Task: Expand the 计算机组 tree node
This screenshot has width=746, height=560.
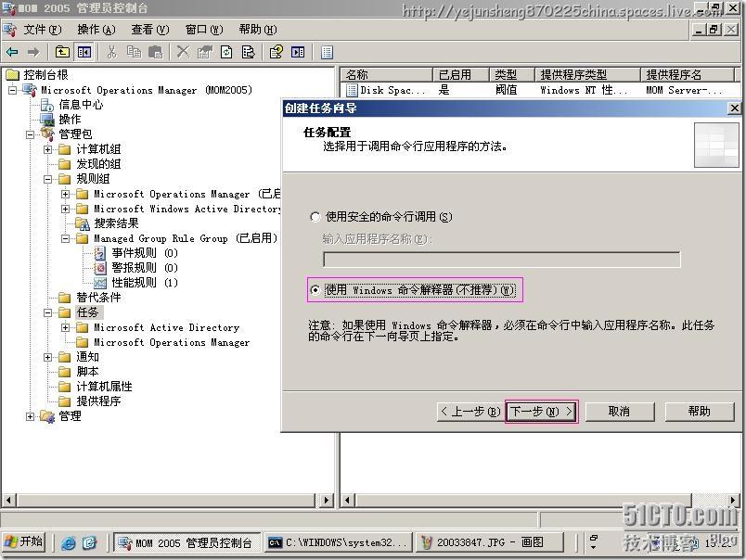Action: (47, 150)
